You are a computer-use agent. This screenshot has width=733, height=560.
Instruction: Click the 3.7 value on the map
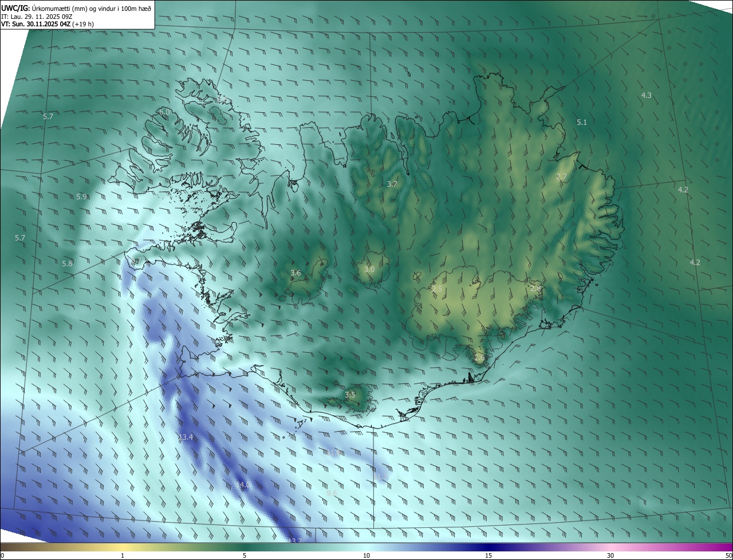tap(392, 184)
